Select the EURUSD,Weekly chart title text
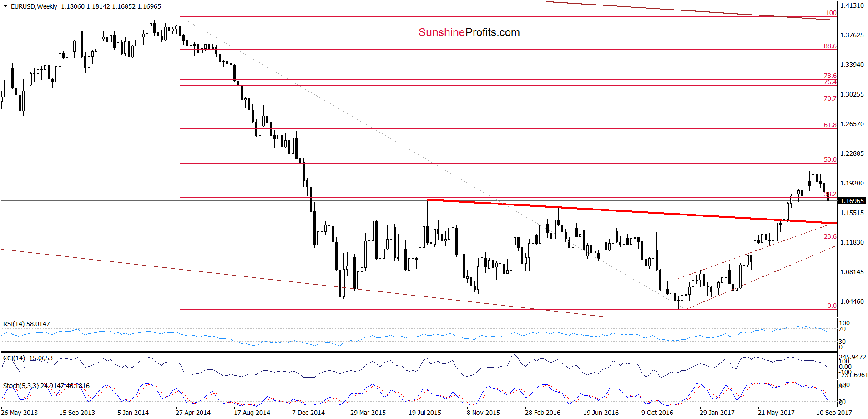Screen dimensions: 868x419 (34, 6)
